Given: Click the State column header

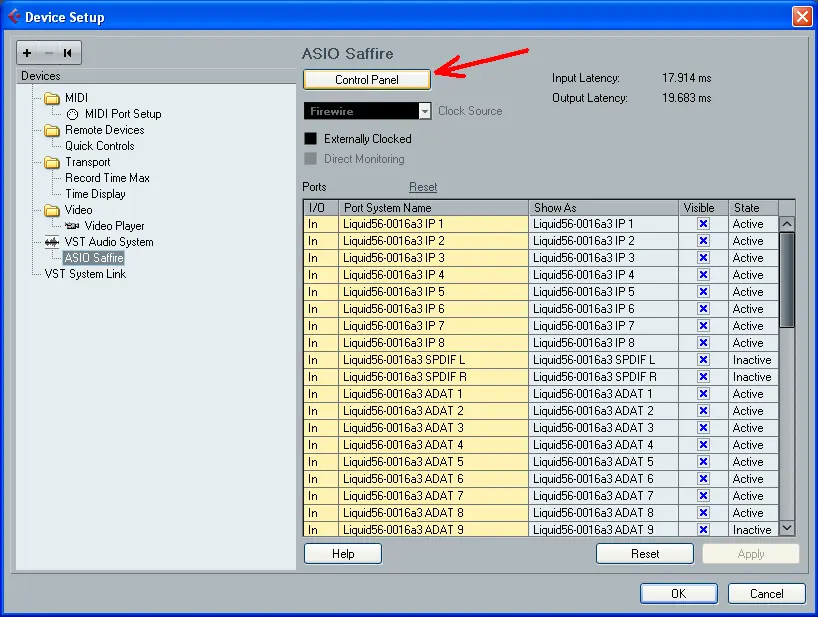Looking at the screenshot, I should pos(753,208).
